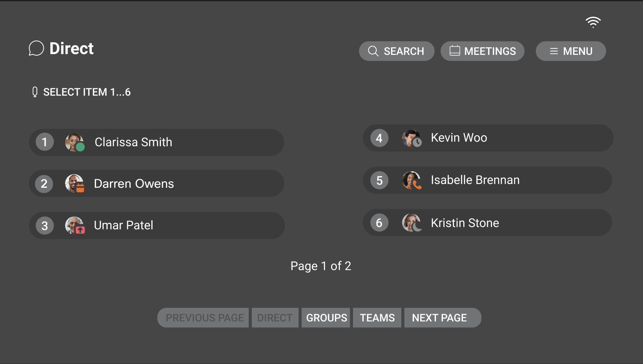Click the microphone icon beside Select Item
The height and width of the screenshot is (364, 643).
point(35,92)
